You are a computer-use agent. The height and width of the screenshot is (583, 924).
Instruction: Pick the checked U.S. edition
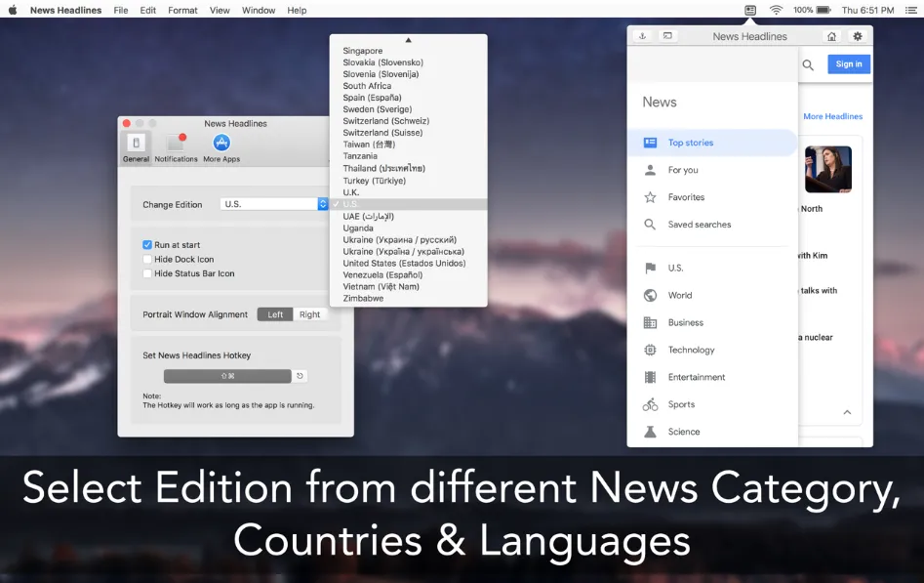point(409,204)
